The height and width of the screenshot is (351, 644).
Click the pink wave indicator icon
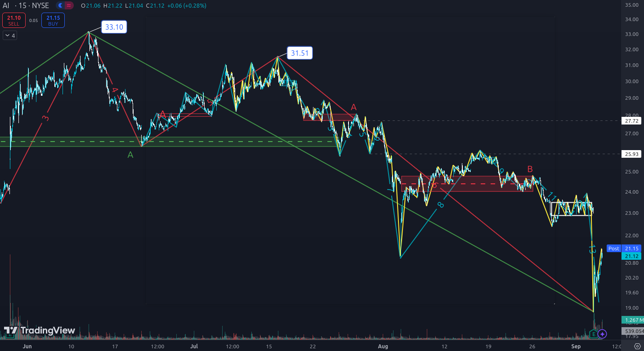[x=69, y=6]
